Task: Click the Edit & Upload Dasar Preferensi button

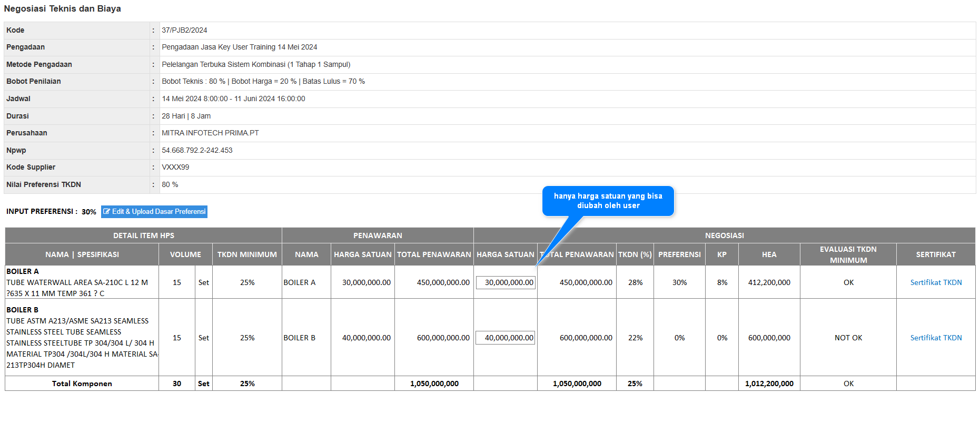Action: pos(154,212)
